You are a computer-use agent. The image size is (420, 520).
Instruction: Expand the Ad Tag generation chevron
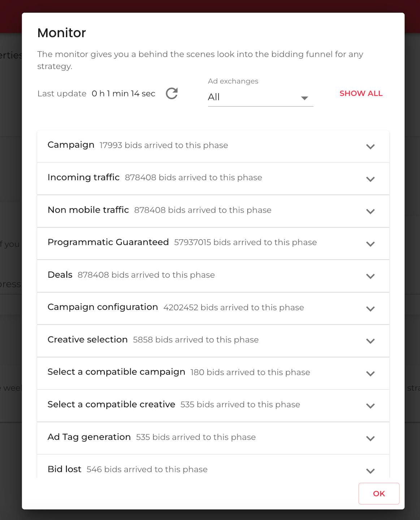370,438
